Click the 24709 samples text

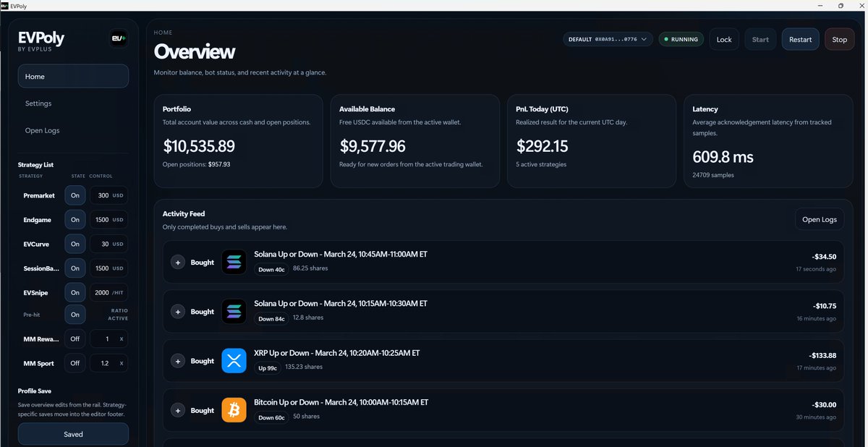click(712, 174)
